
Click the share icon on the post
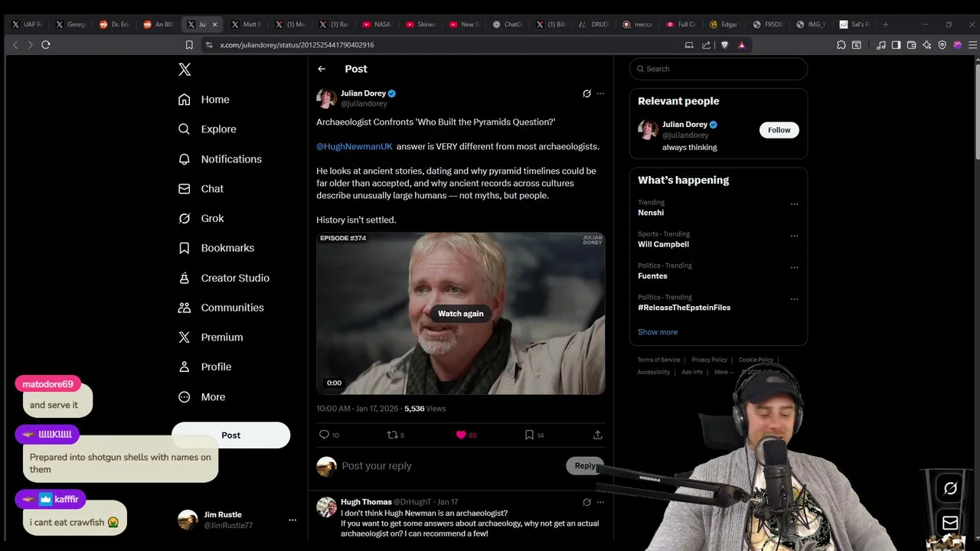pos(598,435)
